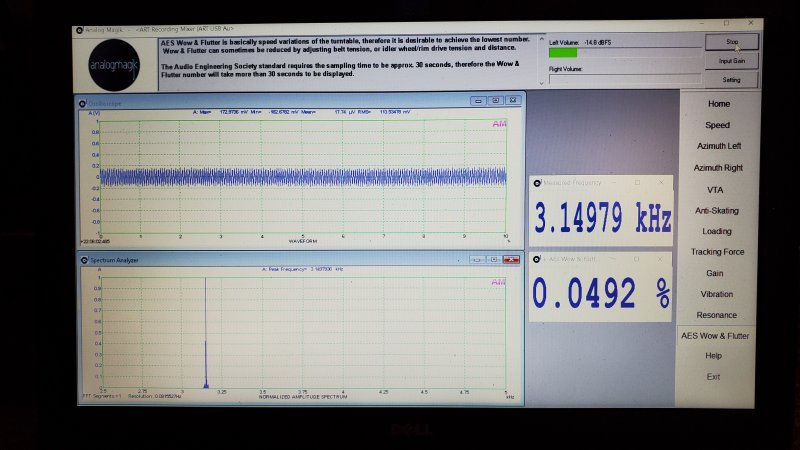Close the Oscilloscope window
The height and width of the screenshot is (450, 800).
[513, 101]
